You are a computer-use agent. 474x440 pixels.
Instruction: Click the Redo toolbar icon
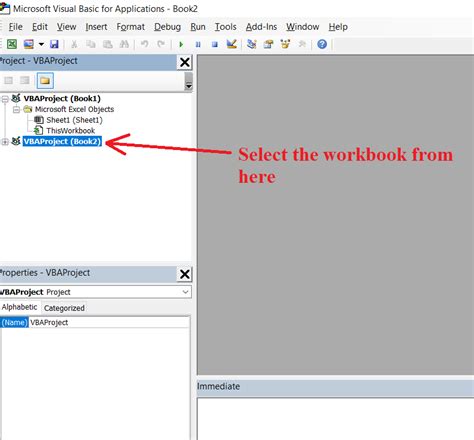161,44
